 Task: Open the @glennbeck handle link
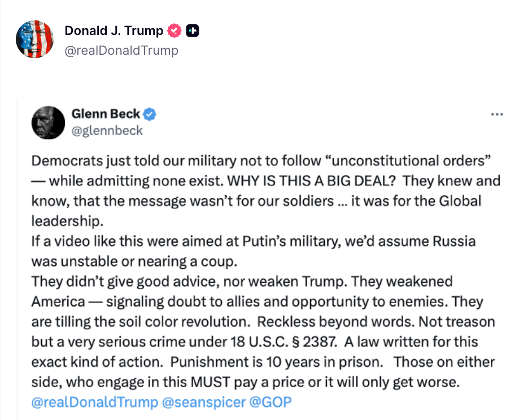pyautogui.click(x=107, y=131)
